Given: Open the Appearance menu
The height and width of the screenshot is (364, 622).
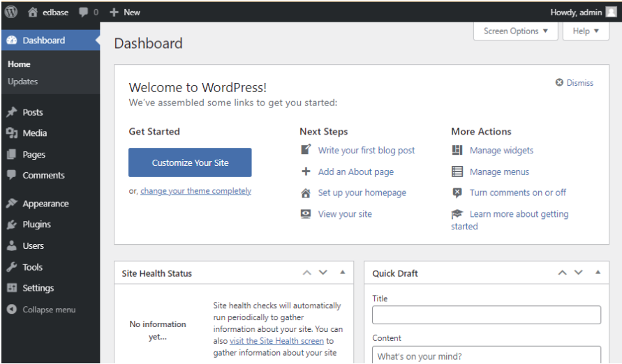Looking at the screenshot, I should (x=45, y=204).
